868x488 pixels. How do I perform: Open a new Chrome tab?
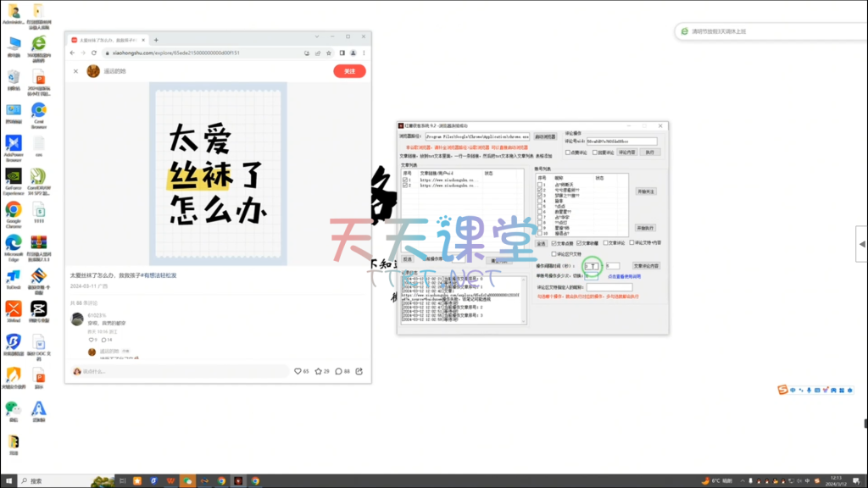click(156, 40)
